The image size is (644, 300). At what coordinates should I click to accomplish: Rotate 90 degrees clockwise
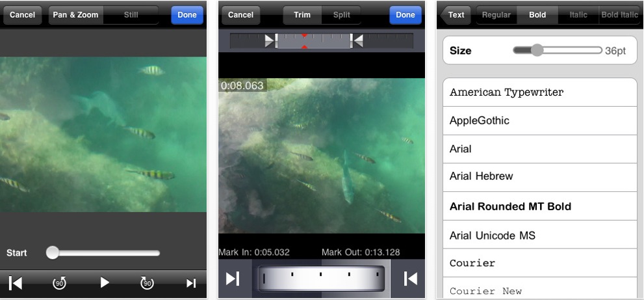pos(147,282)
